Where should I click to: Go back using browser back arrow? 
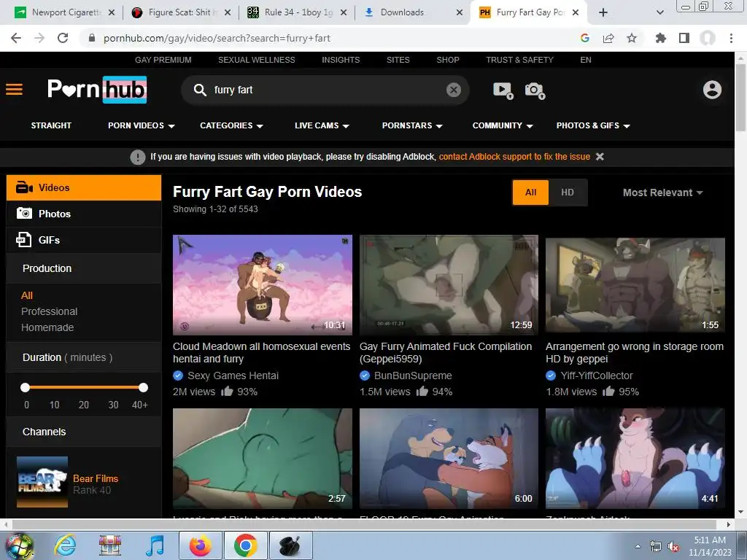coord(16,38)
